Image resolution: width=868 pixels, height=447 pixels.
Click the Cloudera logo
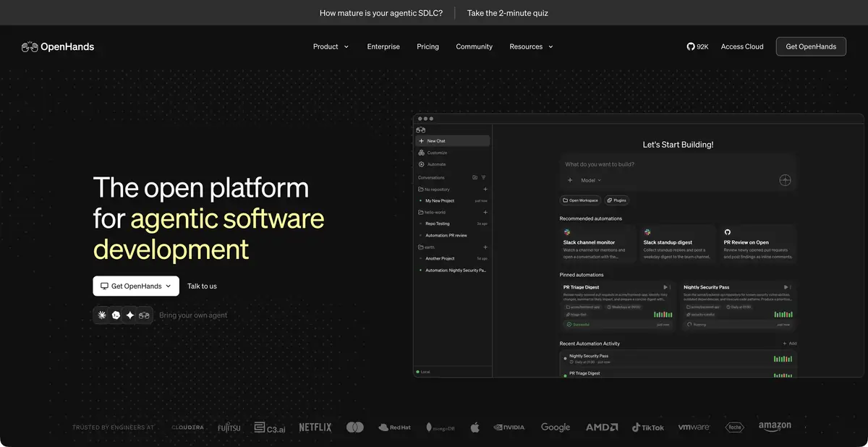click(187, 427)
